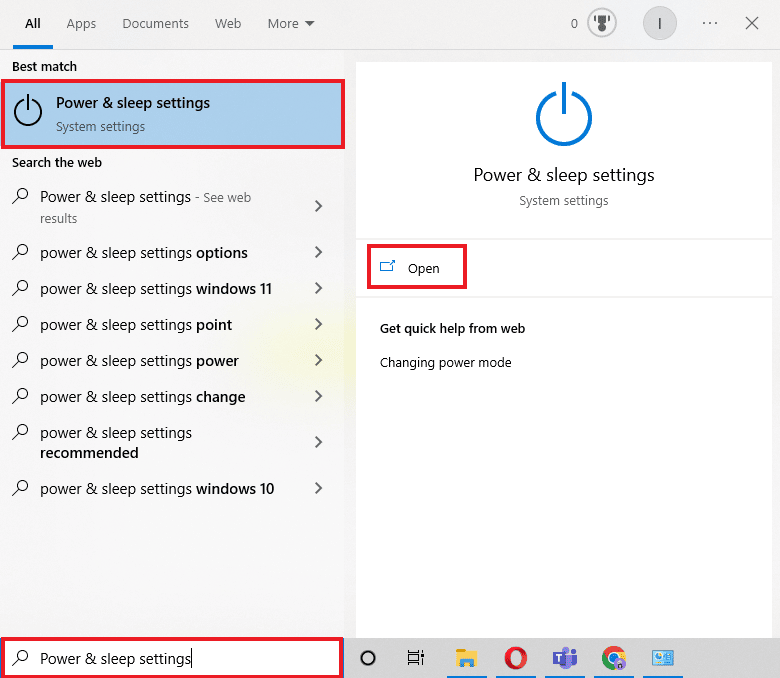Switch to the Apps tab
Screen dimensions: 780x678
tap(82, 23)
